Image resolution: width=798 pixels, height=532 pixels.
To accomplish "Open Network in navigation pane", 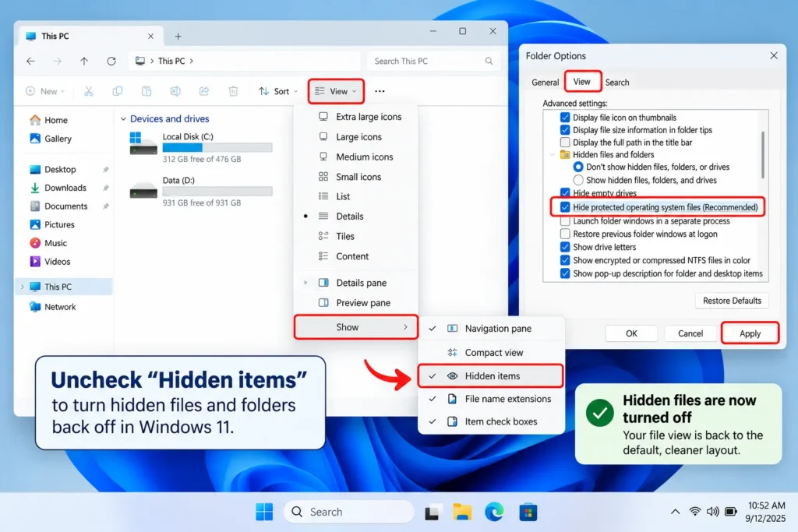I will pyautogui.click(x=60, y=307).
